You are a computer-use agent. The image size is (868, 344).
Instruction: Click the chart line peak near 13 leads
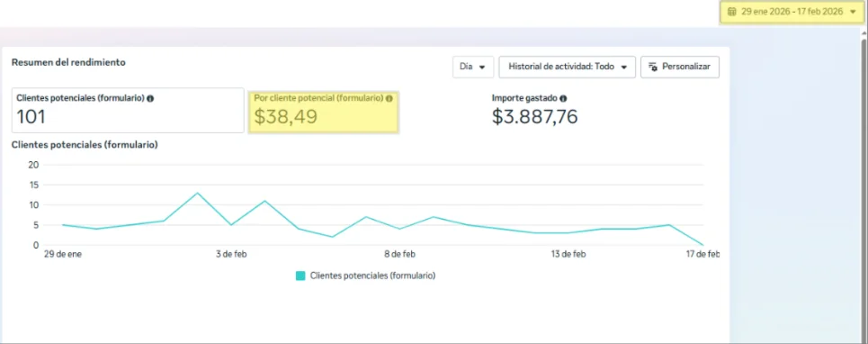tap(197, 193)
